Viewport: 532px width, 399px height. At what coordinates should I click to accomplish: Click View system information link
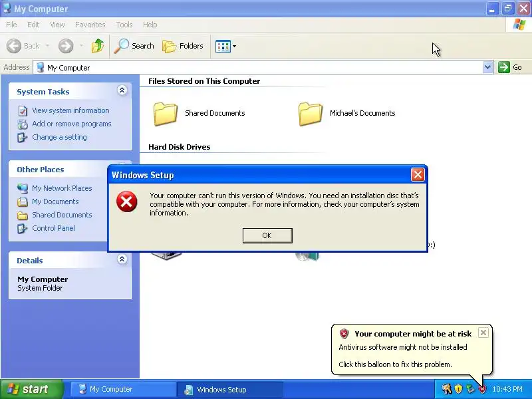pos(70,110)
